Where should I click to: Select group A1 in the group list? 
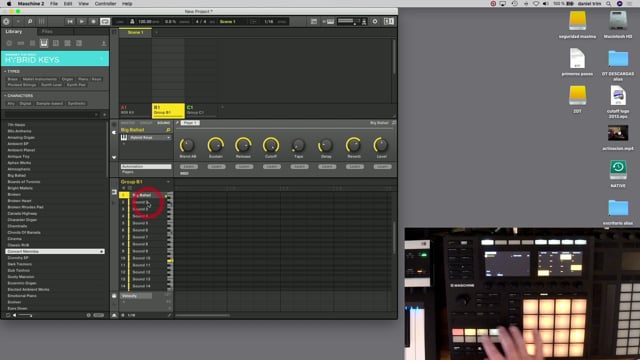tap(136, 110)
